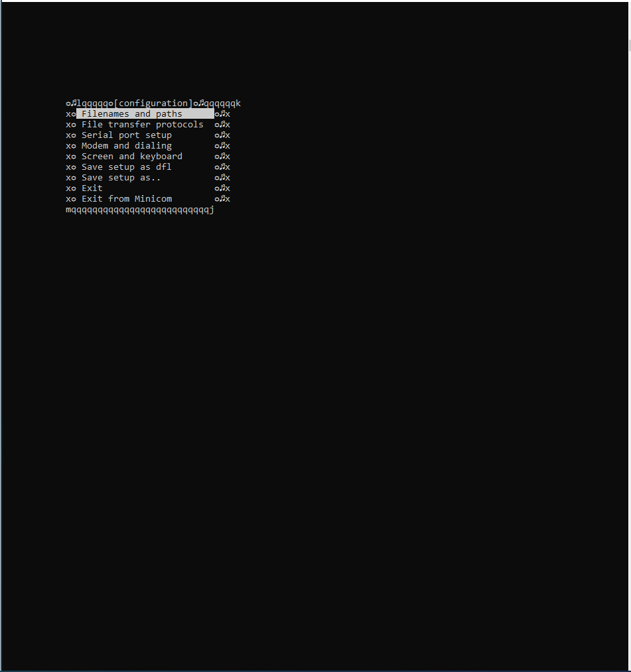The width and height of the screenshot is (631, 672).
Task: Click Save setup as dfl
Action: [x=127, y=167]
